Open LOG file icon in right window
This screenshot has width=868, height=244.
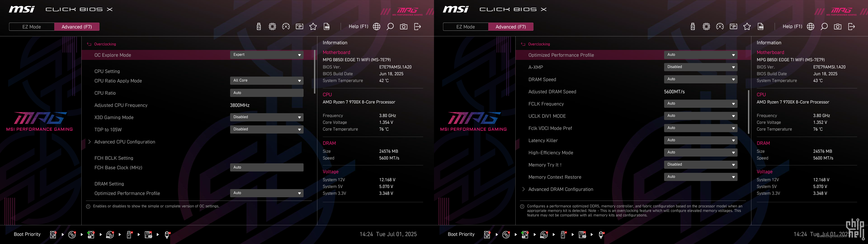(760, 27)
